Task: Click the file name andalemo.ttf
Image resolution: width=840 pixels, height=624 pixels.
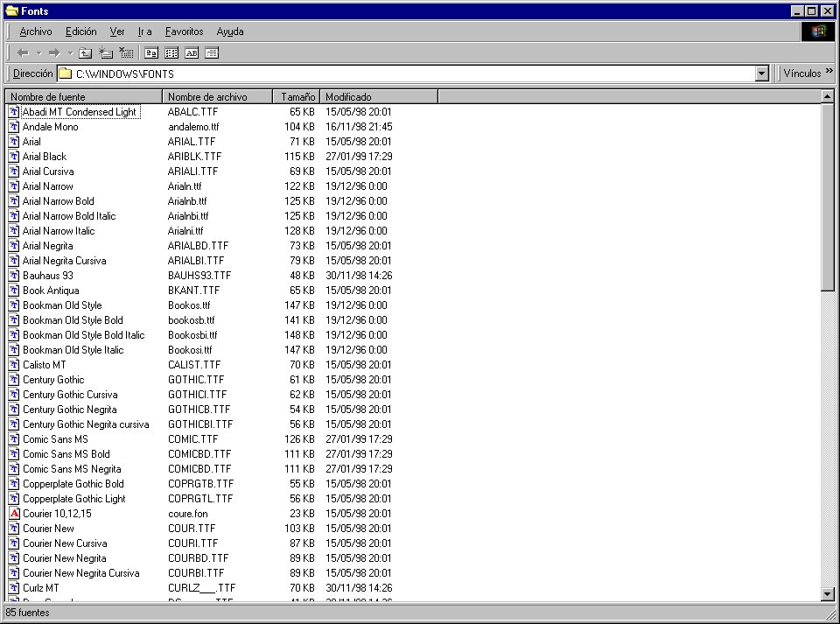Action: (193, 127)
